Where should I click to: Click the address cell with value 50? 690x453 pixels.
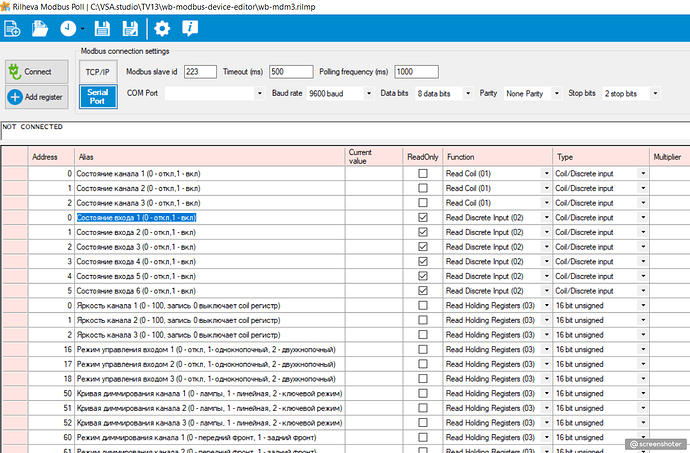pyautogui.click(x=51, y=393)
